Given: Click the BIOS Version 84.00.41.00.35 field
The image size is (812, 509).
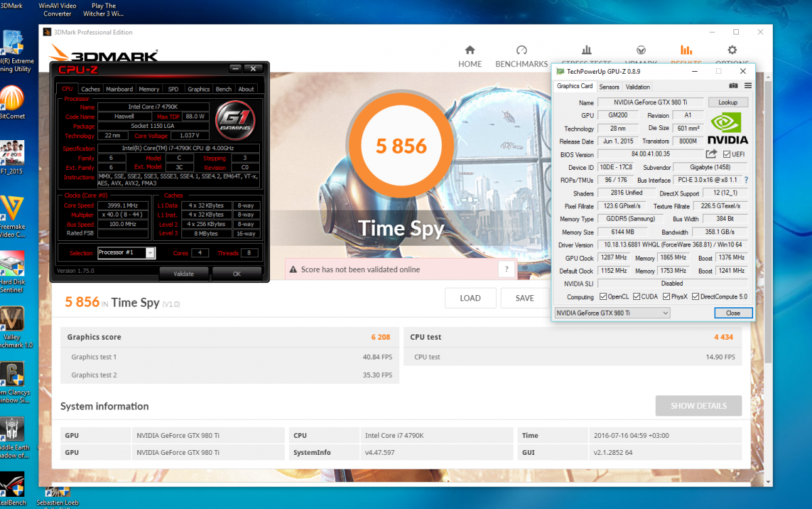Looking at the screenshot, I should 650,154.
